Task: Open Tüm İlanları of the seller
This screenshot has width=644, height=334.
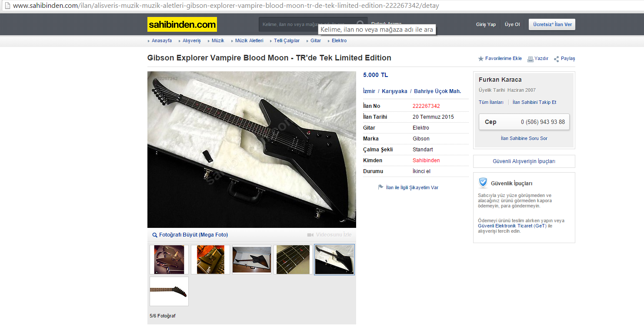Action: [491, 102]
